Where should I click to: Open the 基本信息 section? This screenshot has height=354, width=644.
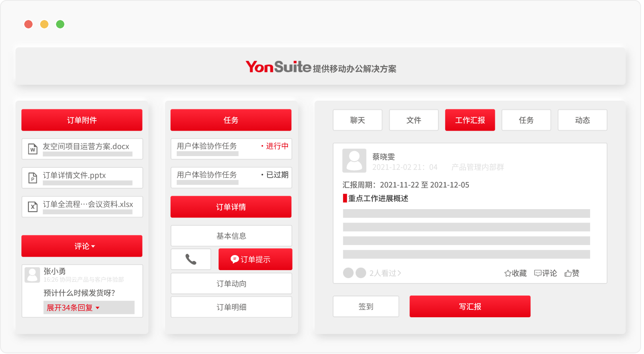tap(231, 236)
